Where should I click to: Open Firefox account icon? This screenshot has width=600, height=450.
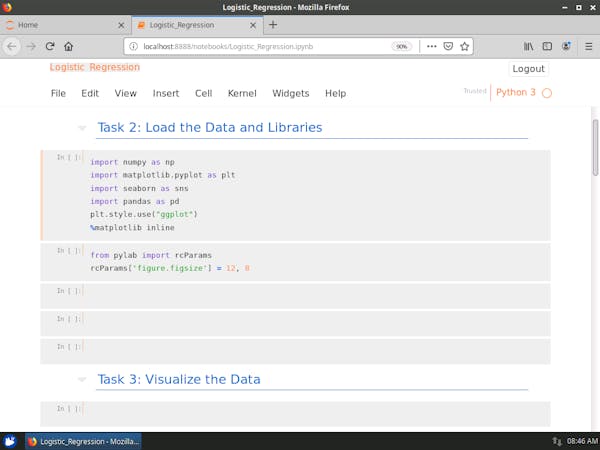coord(566,46)
